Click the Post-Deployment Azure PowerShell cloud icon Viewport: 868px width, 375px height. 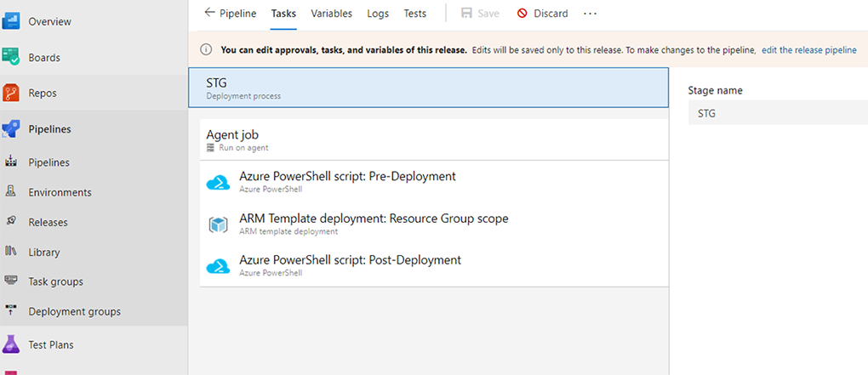click(x=218, y=266)
